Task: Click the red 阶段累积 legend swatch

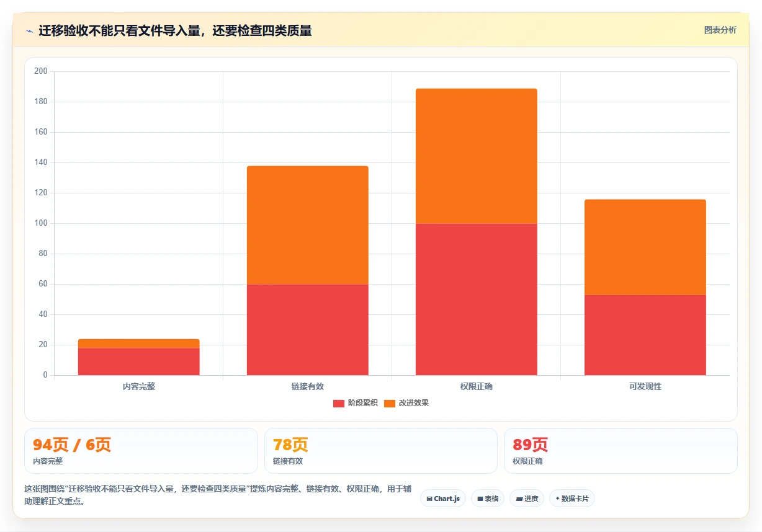Action: (339, 404)
